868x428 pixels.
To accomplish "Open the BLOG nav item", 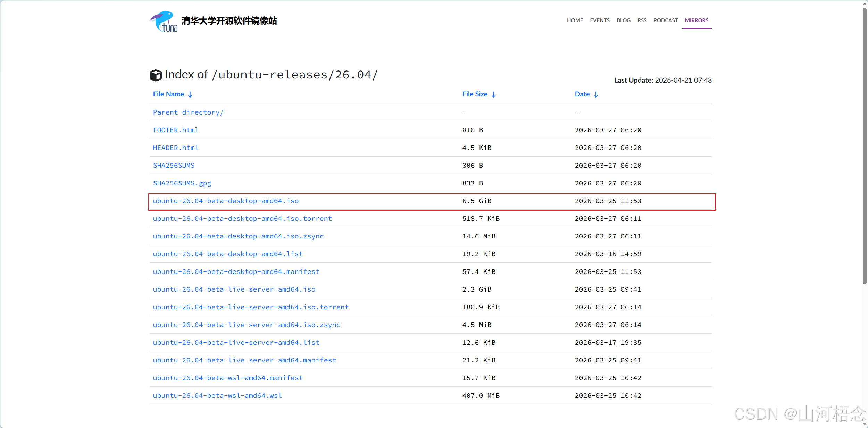I will tap(623, 20).
